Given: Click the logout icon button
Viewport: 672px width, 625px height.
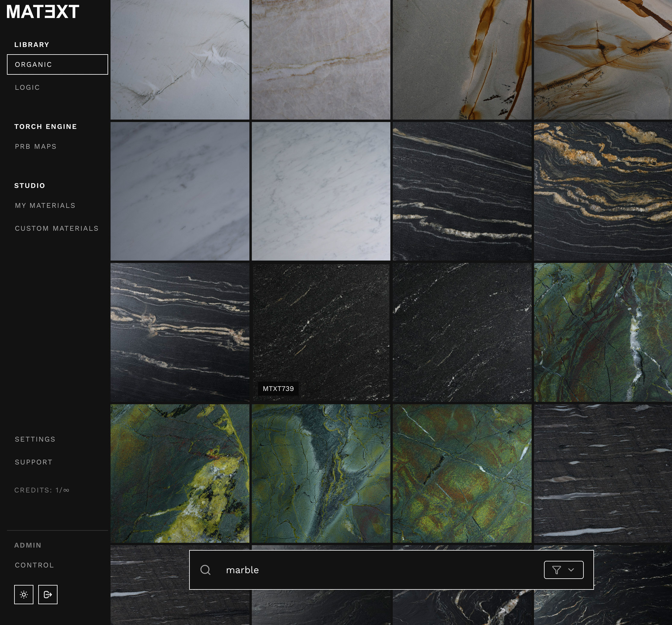Looking at the screenshot, I should (48, 594).
